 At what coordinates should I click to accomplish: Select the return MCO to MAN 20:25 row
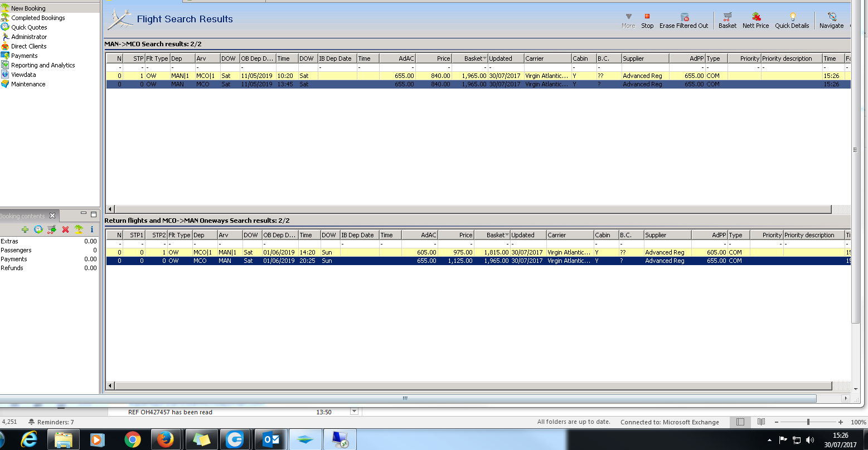click(478, 261)
